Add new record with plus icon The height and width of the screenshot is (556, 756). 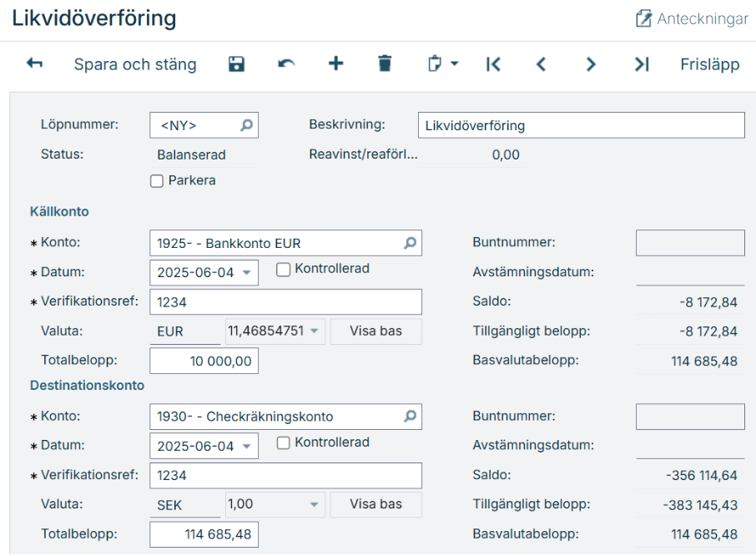tap(335, 64)
